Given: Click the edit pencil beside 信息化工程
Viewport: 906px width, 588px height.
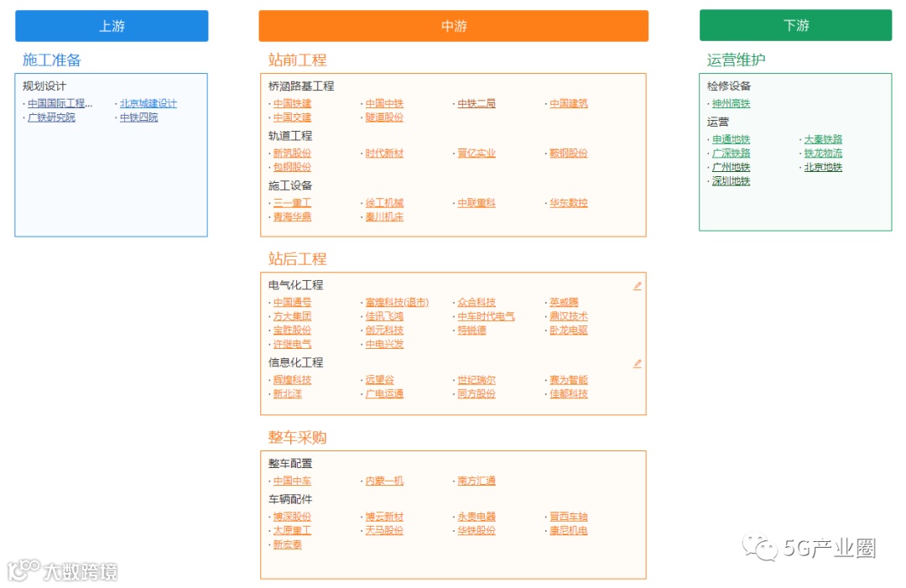Looking at the screenshot, I should [637, 363].
